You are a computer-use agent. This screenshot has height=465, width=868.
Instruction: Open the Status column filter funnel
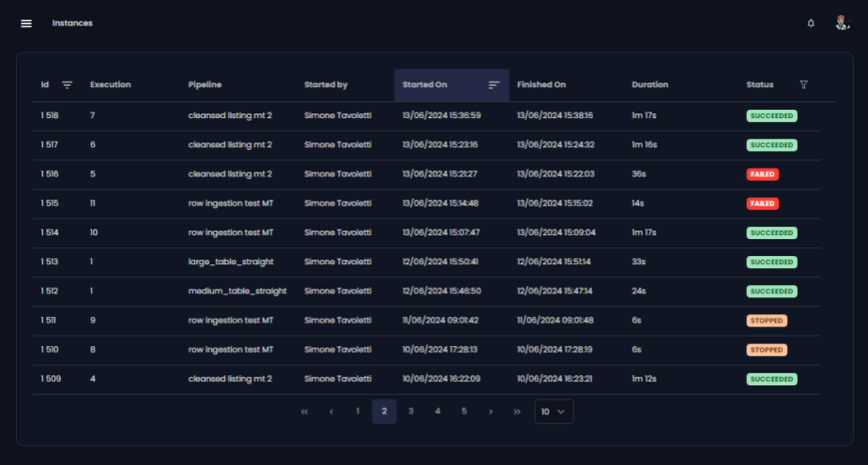coord(803,85)
